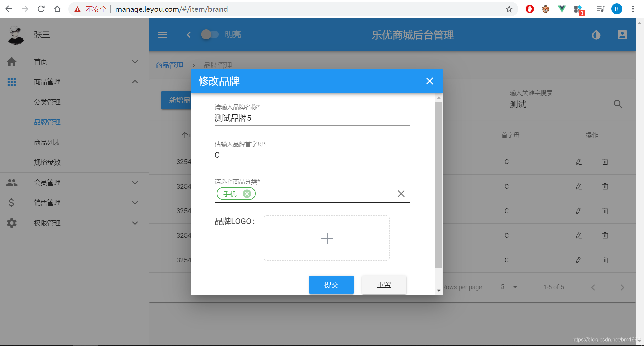Open the rows per page dropdown showing 5
This screenshot has height=346, width=644.
click(511, 287)
